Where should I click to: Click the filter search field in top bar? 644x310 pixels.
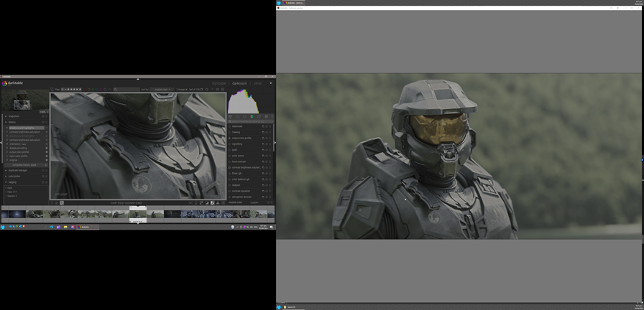[x=126, y=90]
